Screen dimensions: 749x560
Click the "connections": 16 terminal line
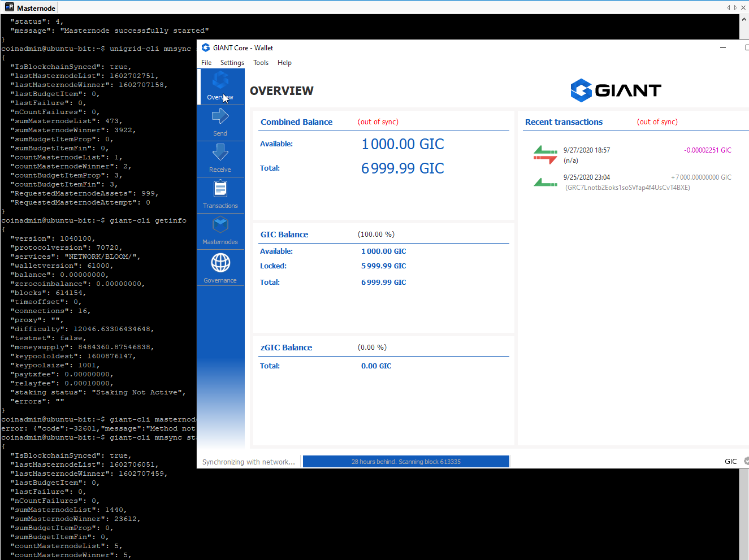tap(51, 311)
